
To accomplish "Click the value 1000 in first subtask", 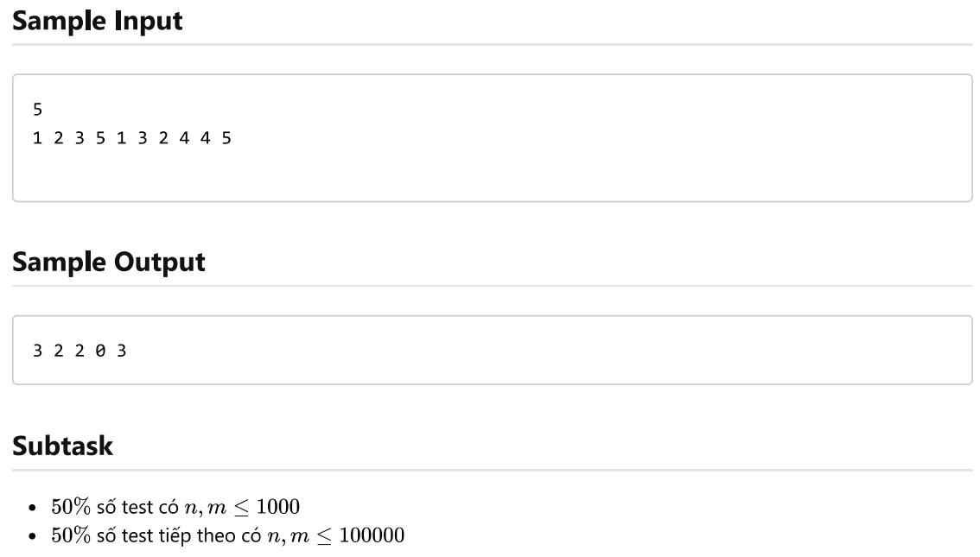I will [278, 506].
